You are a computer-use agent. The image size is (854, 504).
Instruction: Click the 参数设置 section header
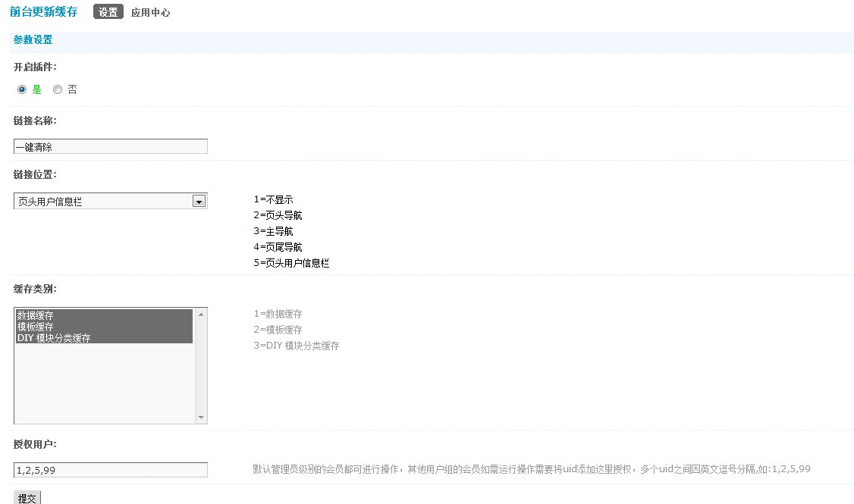pyautogui.click(x=33, y=39)
